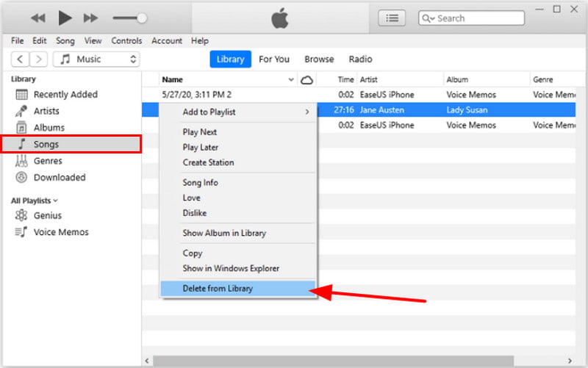
Task: Switch to the For You tab
Action: click(x=273, y=59)
